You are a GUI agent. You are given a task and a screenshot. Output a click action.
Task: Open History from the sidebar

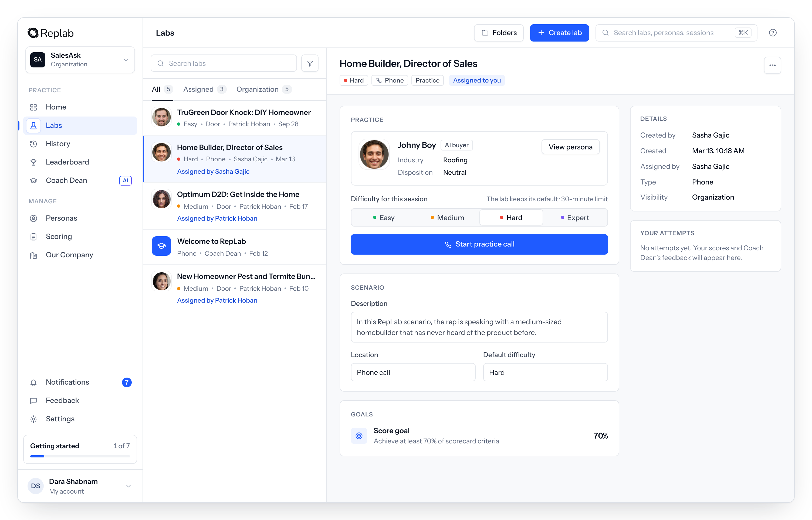[x=80, y=143]
